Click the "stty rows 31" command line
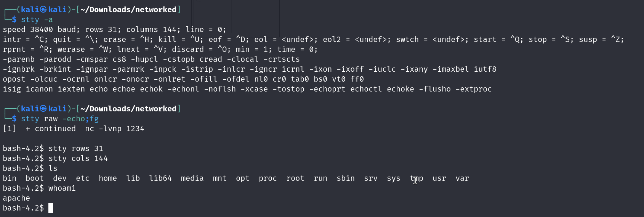 click(x=76, y=148)
